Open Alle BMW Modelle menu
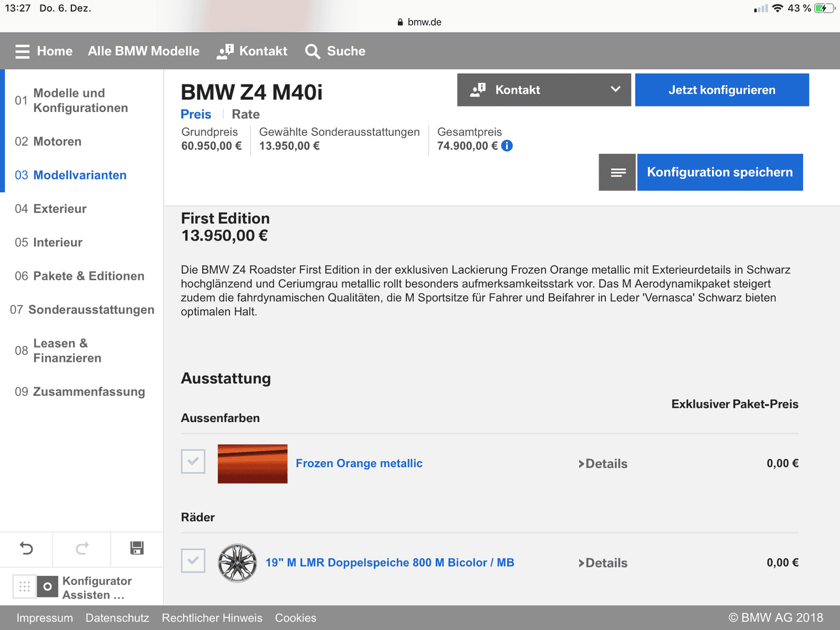This screenshot has width=840, height=630. pos(144,51)
